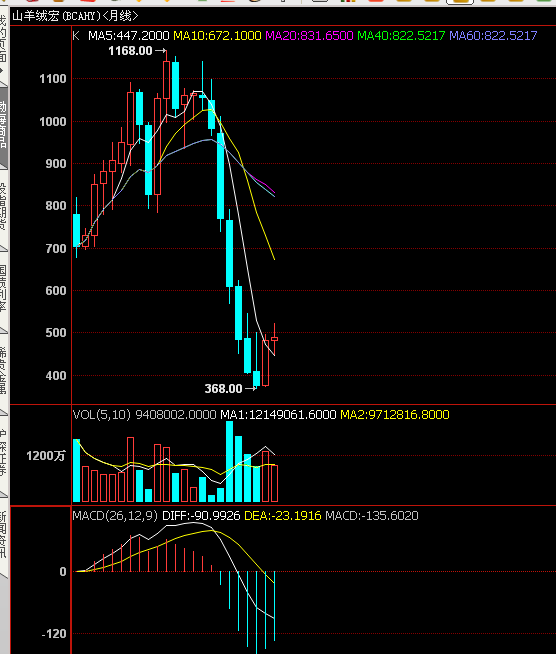
Task: Click the yellow MA2:9712816.8000 volume label
Action: pyautogui.click(x=395, y=415)
